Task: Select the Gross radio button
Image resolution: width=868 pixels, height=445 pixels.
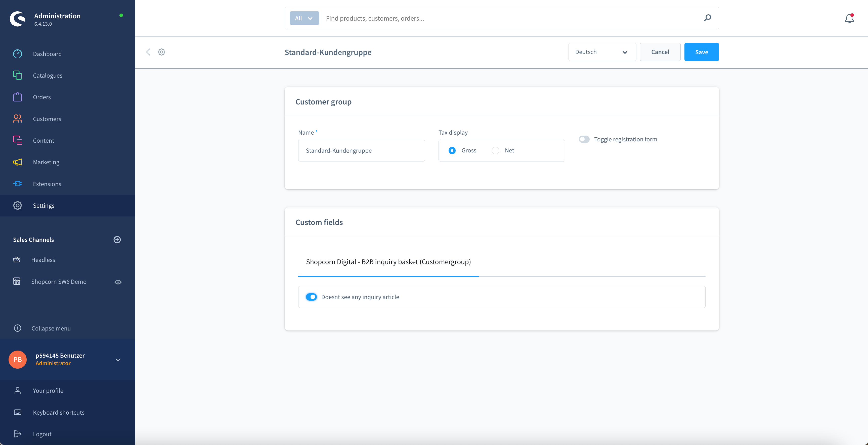Action: tap(452, 150)
